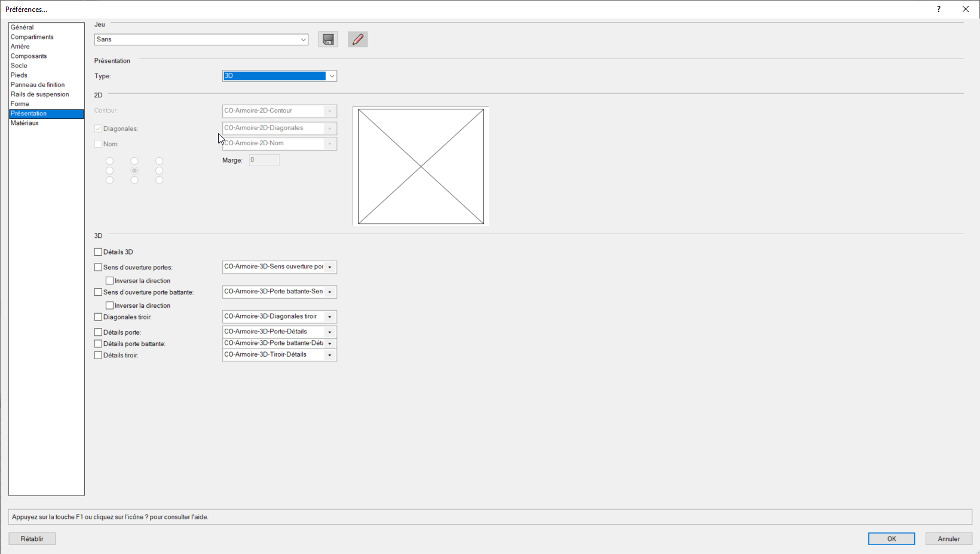
Task: Open the Type dropdown set to 3D
Action: (332, 76)
